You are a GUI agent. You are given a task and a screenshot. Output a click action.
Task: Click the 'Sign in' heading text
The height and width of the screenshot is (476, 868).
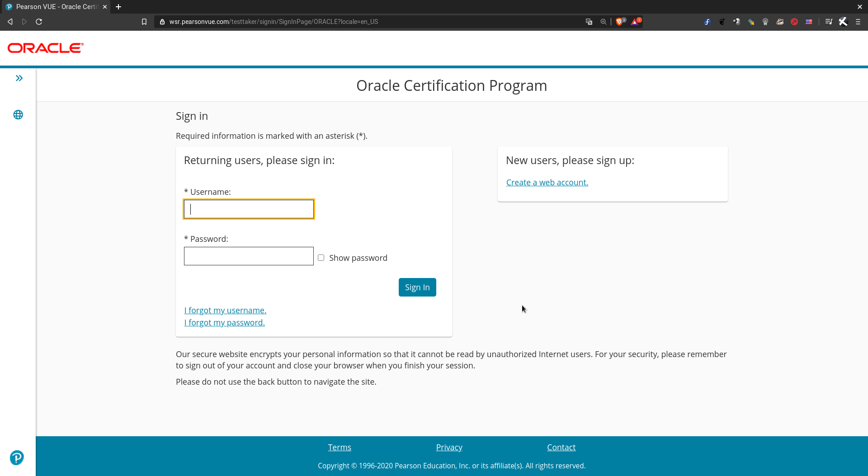click(x=192, y=116)
